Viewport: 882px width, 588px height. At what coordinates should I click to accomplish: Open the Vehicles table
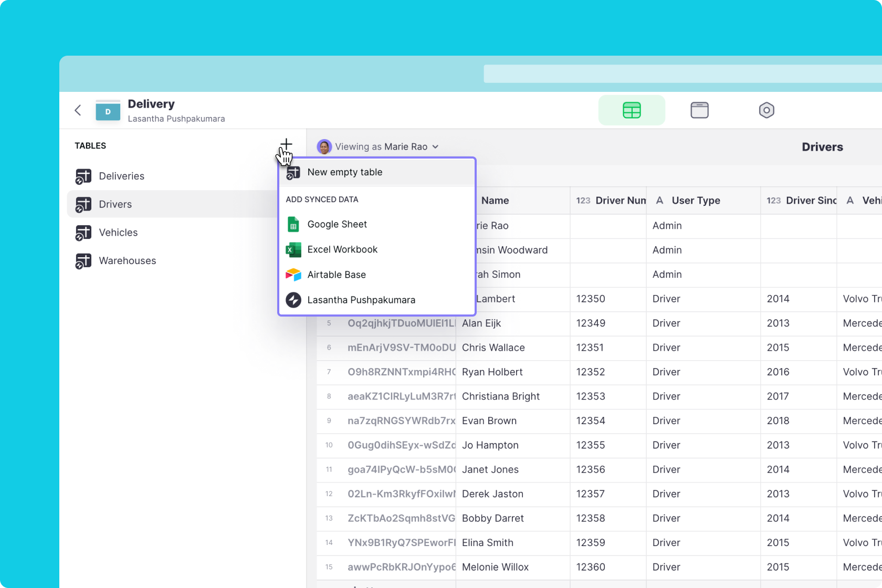coord(118,233)
